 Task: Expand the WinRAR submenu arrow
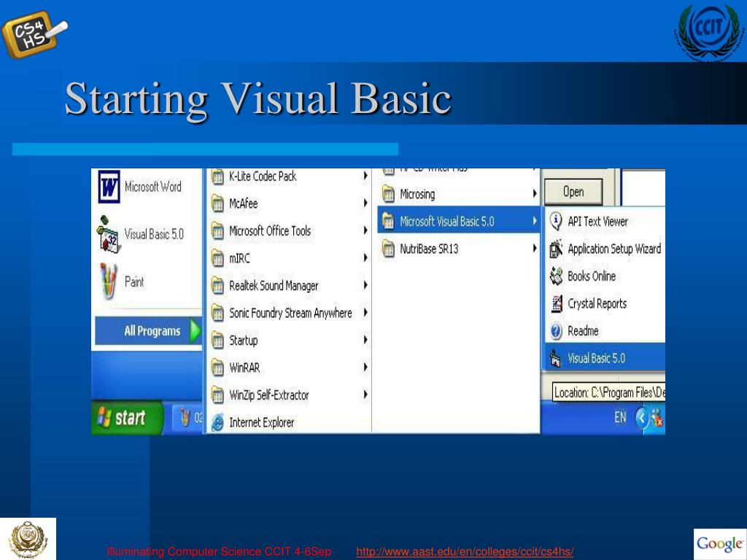click(365, 367)
